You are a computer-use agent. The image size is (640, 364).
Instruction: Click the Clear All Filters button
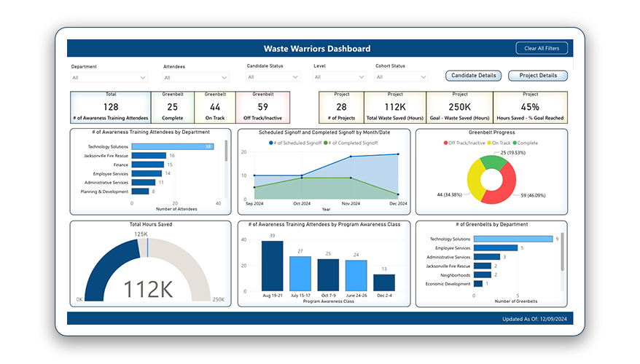click(542, 49)
